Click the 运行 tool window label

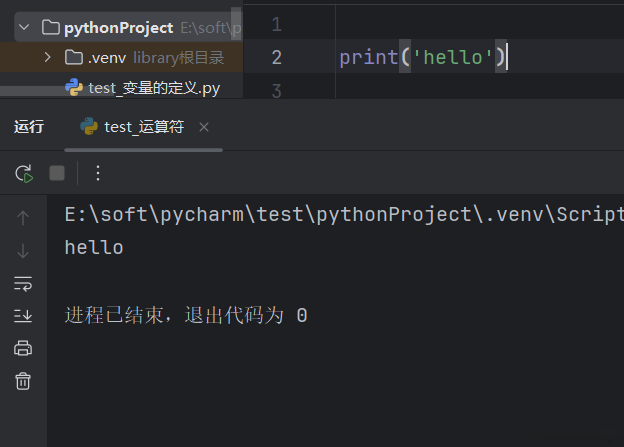click(x=29, y=127)
